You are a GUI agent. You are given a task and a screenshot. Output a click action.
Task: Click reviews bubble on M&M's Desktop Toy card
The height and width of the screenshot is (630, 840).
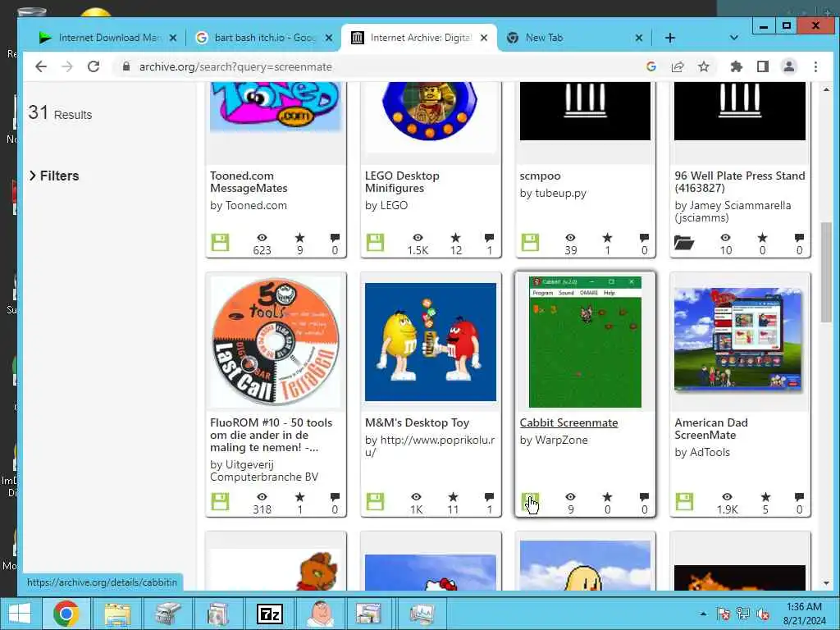point(489,496)
